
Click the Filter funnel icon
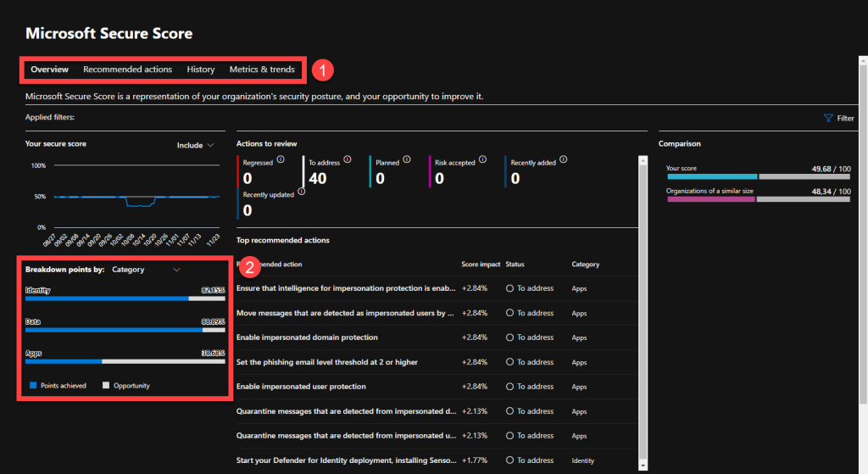coord(828,119)
